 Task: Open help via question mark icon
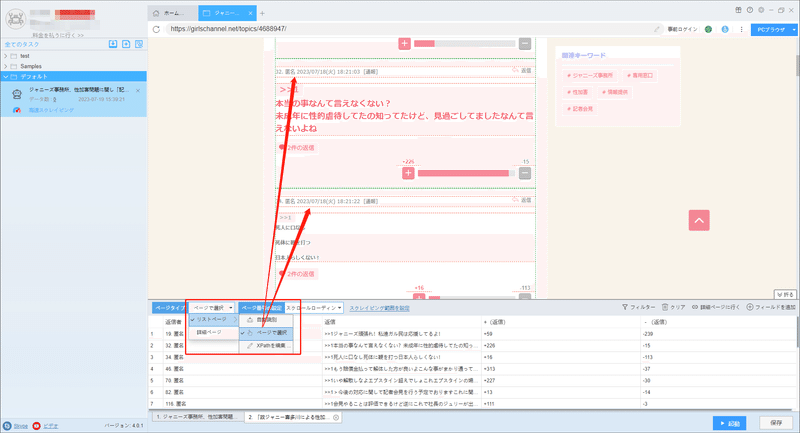pyautogui.click(x=749, y=10)
